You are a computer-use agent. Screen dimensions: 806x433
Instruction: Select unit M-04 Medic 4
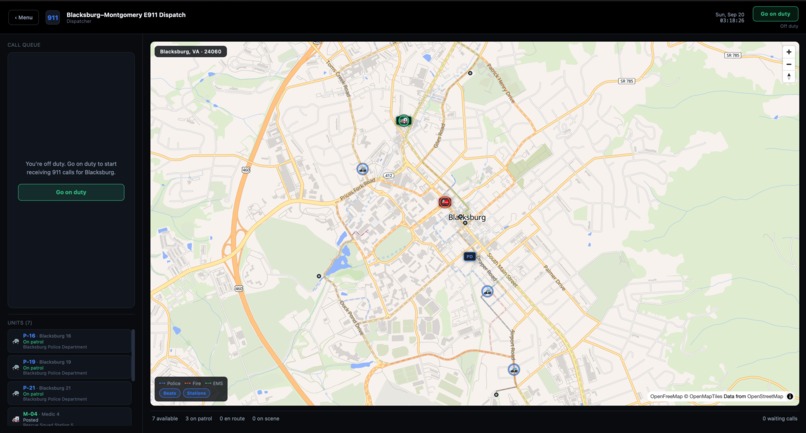69,417
